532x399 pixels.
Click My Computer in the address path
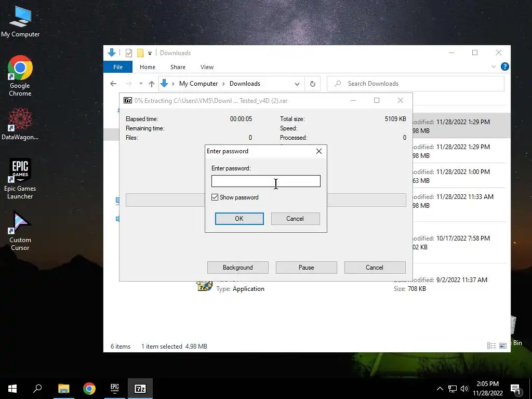point(198,84)
